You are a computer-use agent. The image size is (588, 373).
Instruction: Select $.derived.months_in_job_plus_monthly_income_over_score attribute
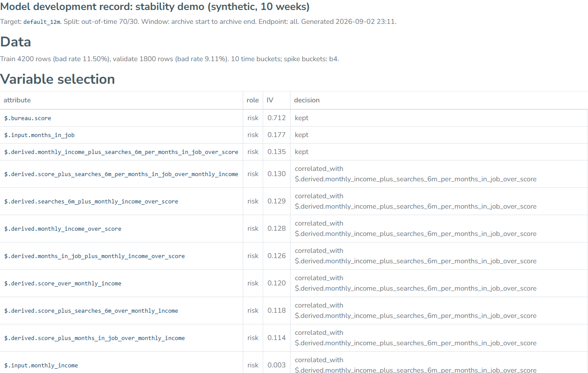[x=95, y=256]
